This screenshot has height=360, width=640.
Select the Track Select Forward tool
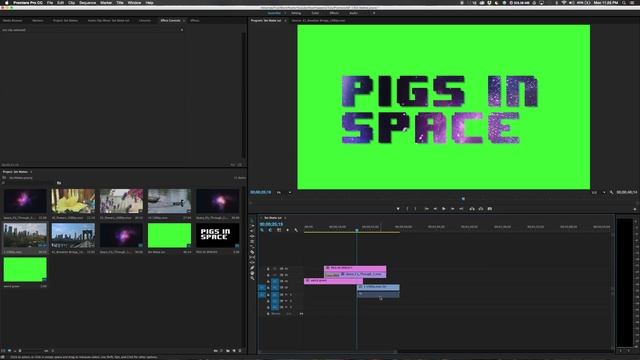[x=252, y=226]
